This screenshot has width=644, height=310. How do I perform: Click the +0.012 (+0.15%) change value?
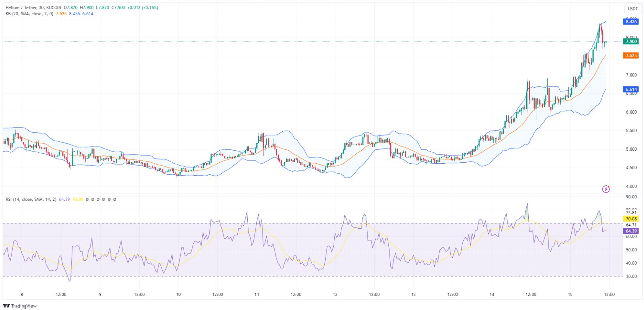(143, 7)
